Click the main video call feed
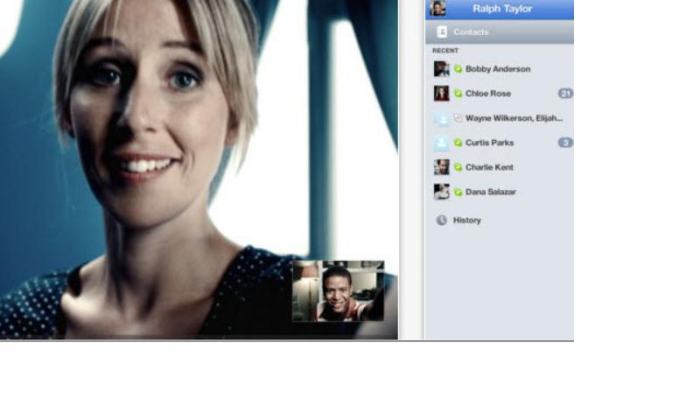 [199, 170]
